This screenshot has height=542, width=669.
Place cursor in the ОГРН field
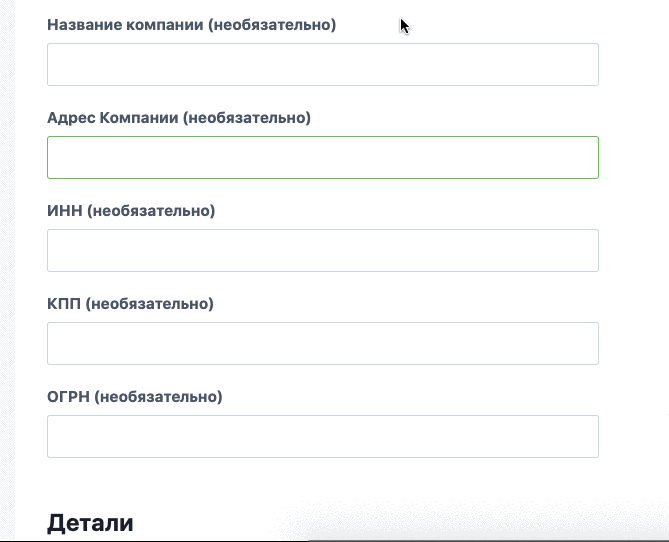tap(322, 437)
